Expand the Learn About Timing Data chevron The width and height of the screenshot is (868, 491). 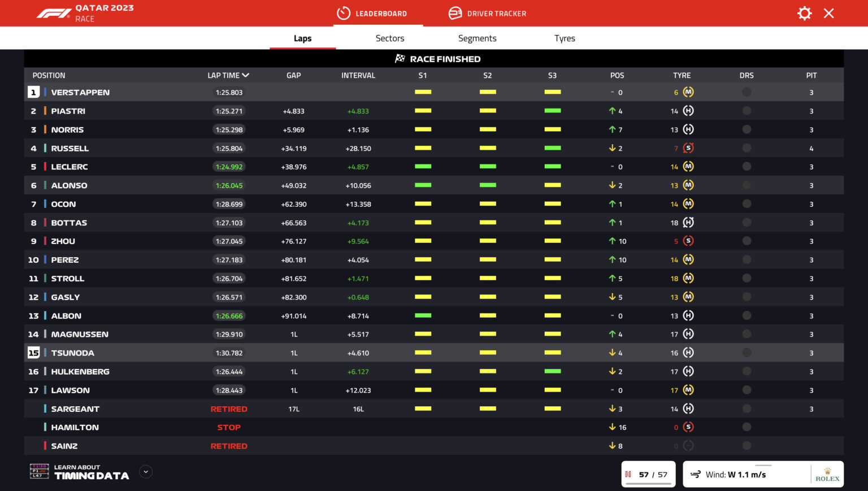[x=145, y=471]
